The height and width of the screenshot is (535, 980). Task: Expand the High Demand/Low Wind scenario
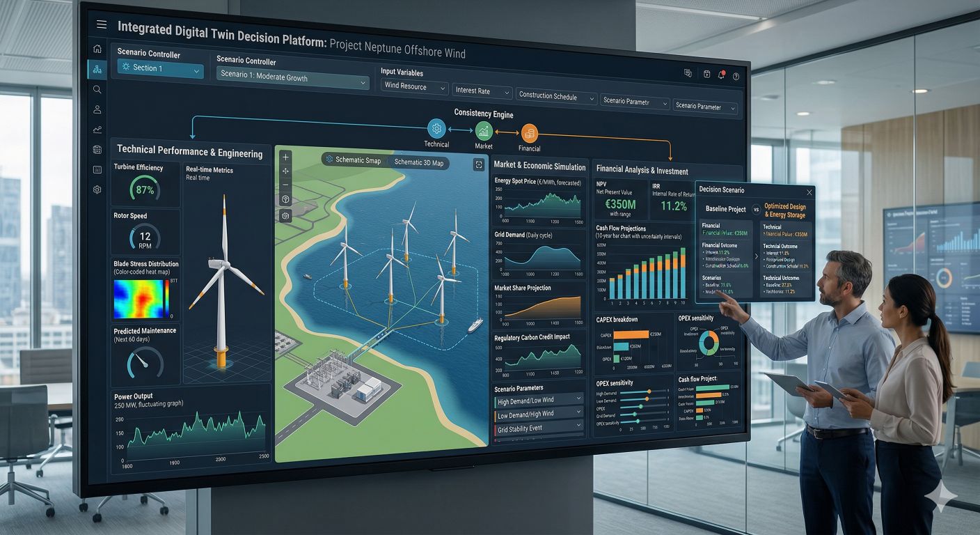(x=539, y=401)
